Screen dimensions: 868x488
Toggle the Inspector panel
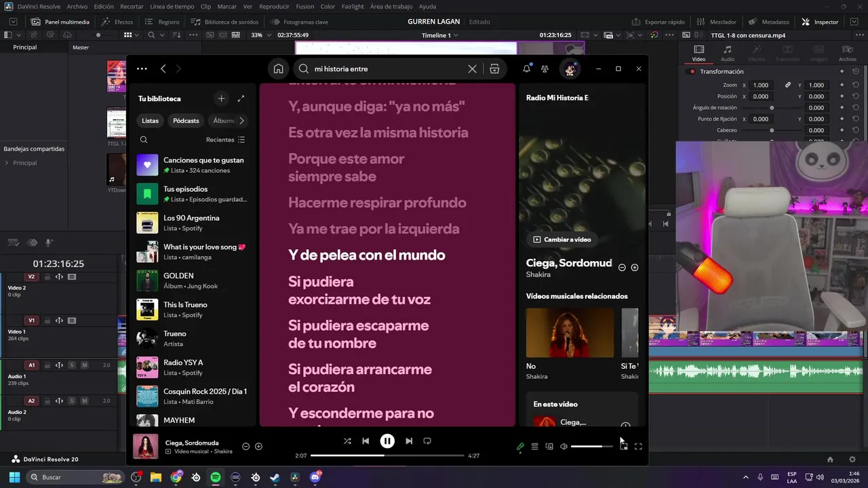coord(820,22)
